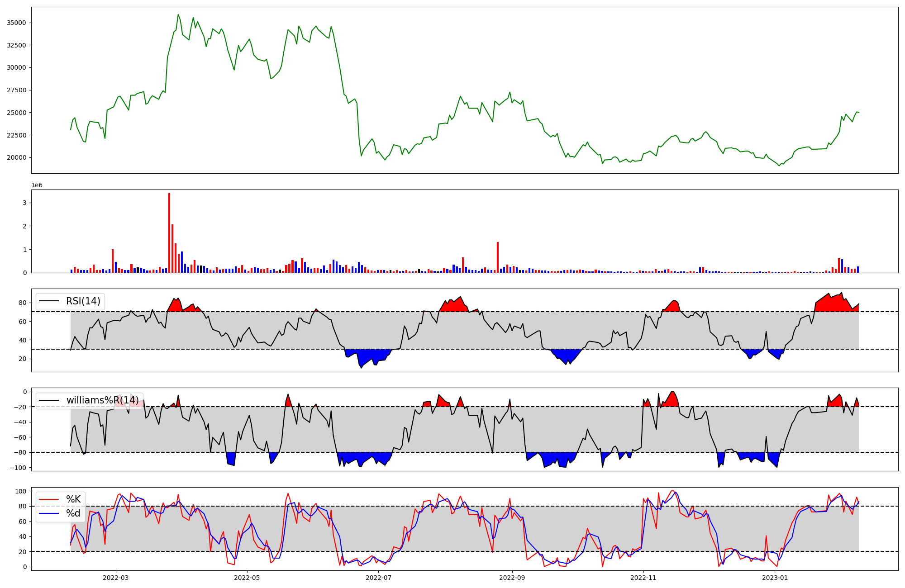Click the red %K legend line sample
The image size is (905, 588).
tap(49, 499)
